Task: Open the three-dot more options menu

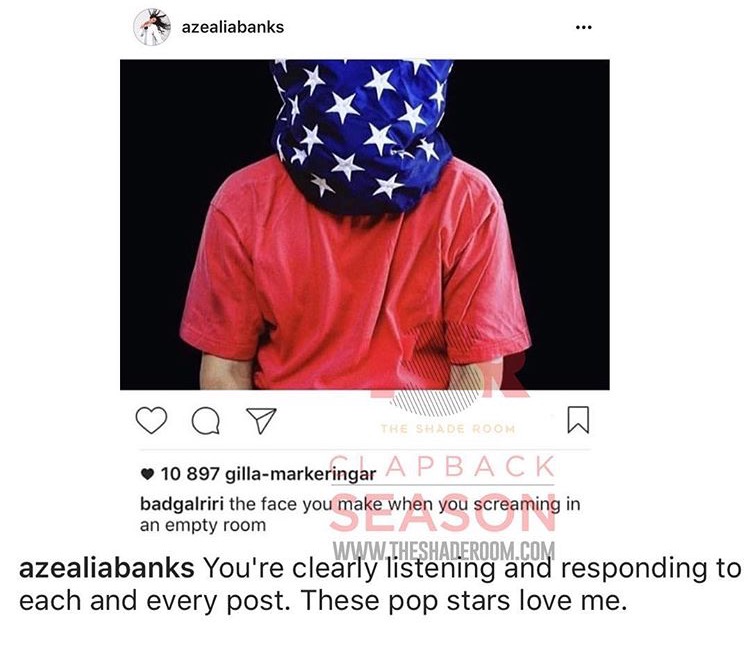Action: 584,27
